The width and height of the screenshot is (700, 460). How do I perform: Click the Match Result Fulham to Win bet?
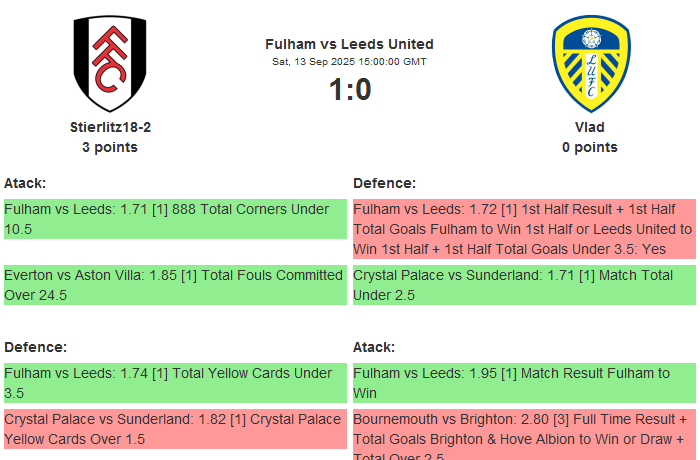point(524,383)
